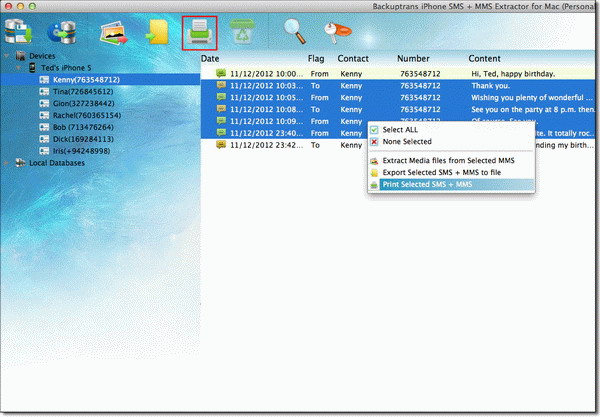600x417 pixels.
Task: Click the recycle bin delete toolbar icon
Action: [242, 32]
